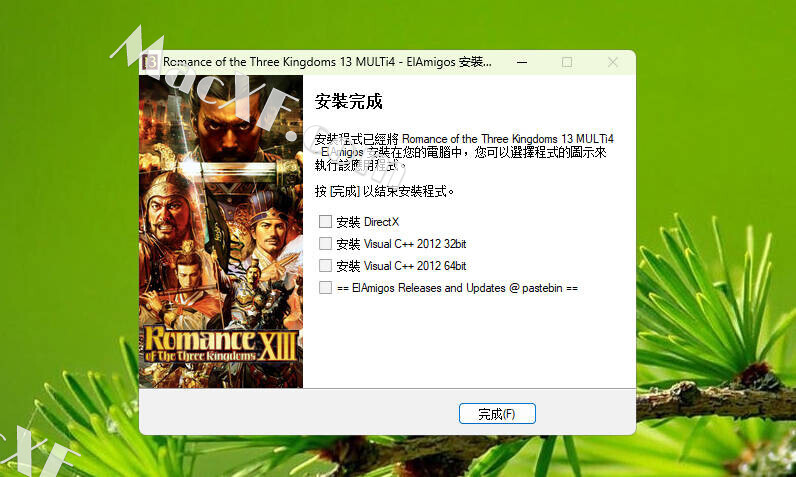Click the installation description paragraph
This screenshot has width=796, height=477.
pos(464,152)
